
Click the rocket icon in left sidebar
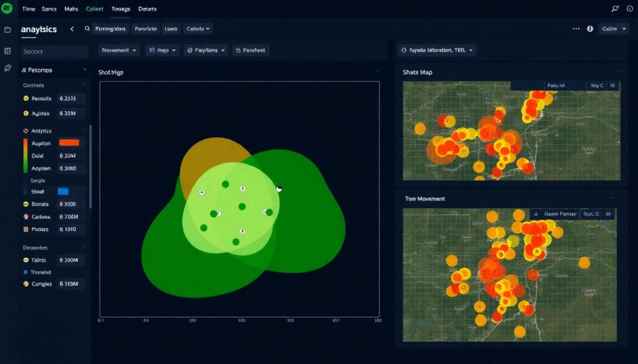(7, 68)
